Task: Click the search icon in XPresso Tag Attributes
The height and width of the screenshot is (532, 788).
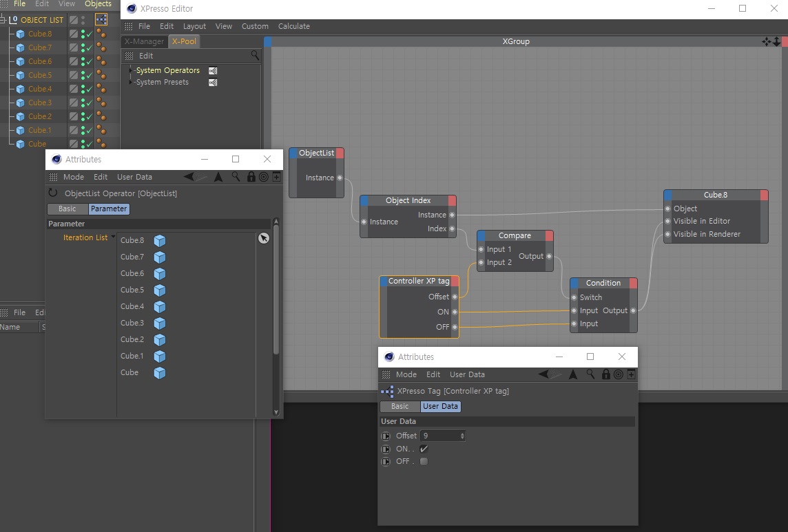Action: coord(590,374)
